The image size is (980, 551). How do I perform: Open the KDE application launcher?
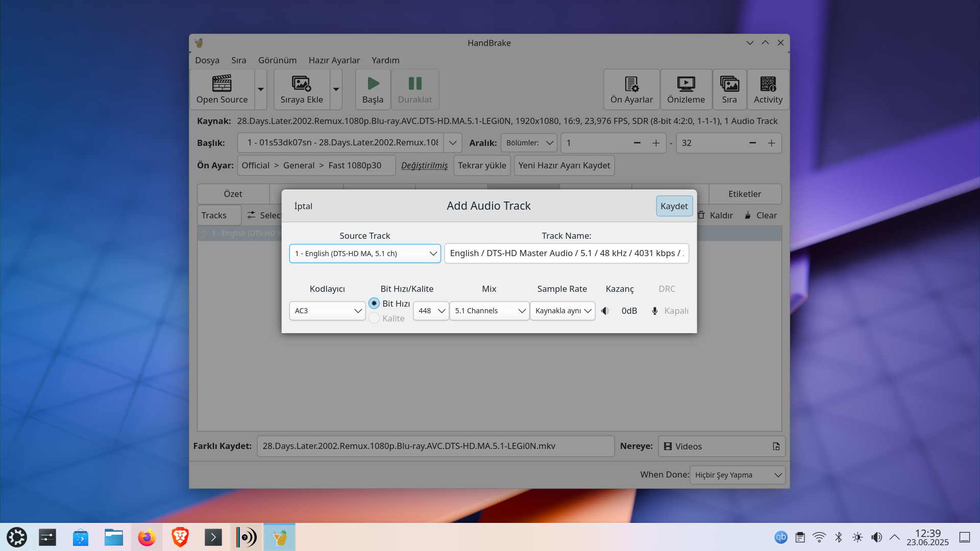coord(17,537)
